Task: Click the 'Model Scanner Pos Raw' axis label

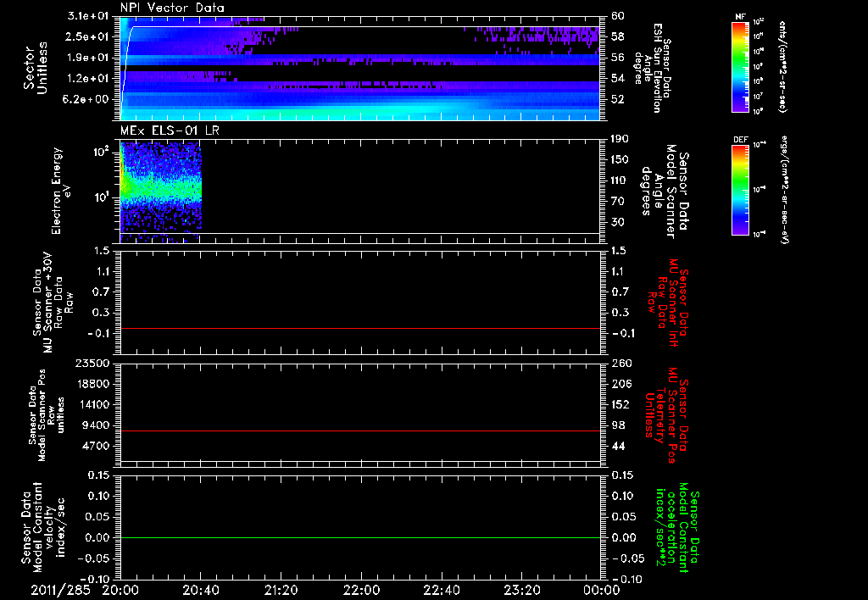Action: pos(47,415)
